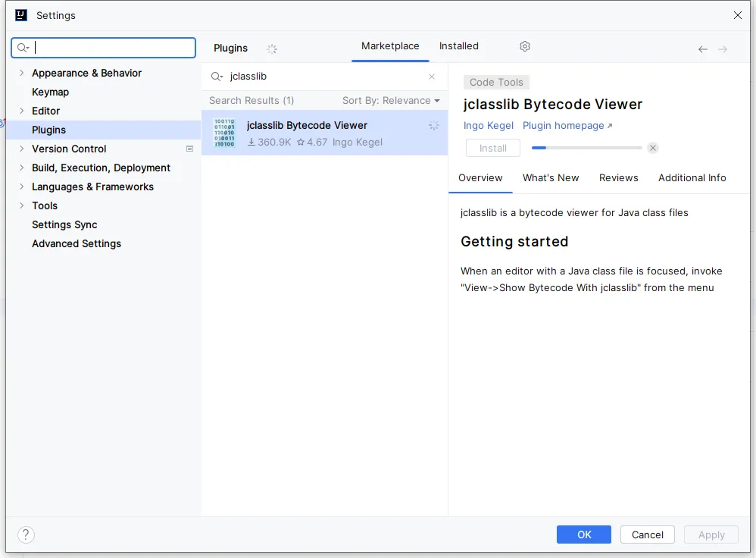This screenshot has width=756, height=558.
Task: Open the Ingo Kegel vendor link
Action: pyautogui.click(x=488, y=126)
